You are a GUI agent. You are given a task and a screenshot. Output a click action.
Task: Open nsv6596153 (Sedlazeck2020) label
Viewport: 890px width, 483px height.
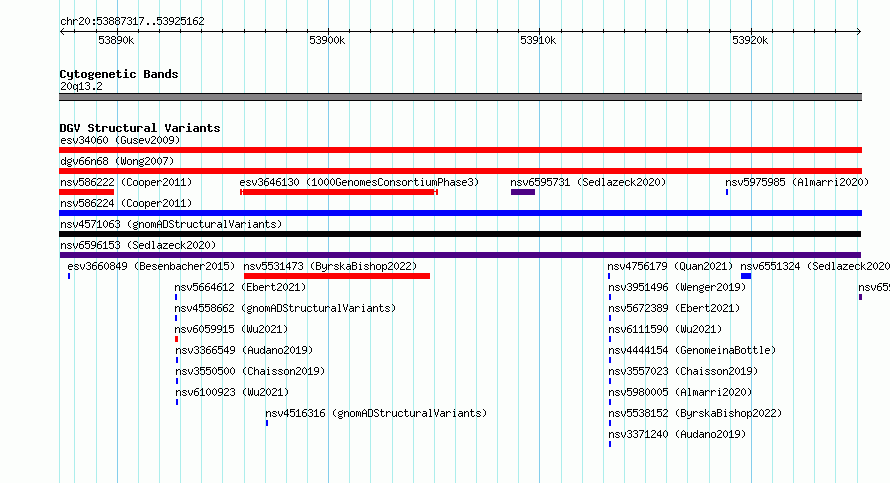click(138, 245)
